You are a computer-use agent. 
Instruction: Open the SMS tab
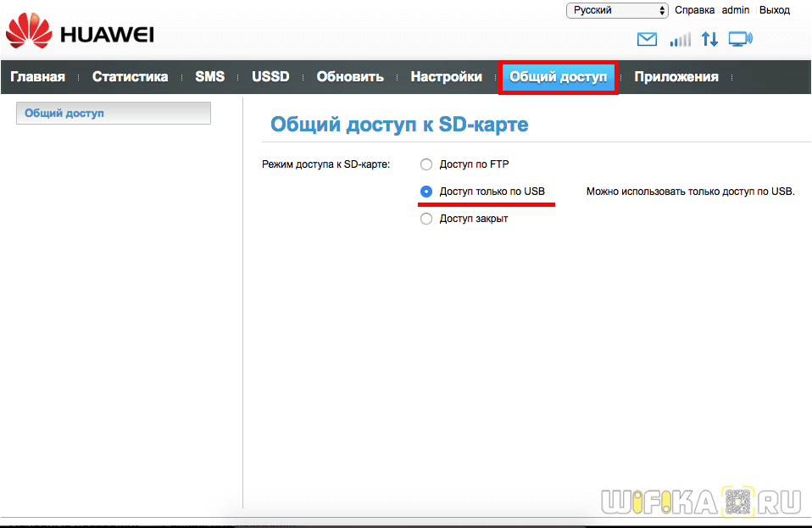(x=209, y=77)
